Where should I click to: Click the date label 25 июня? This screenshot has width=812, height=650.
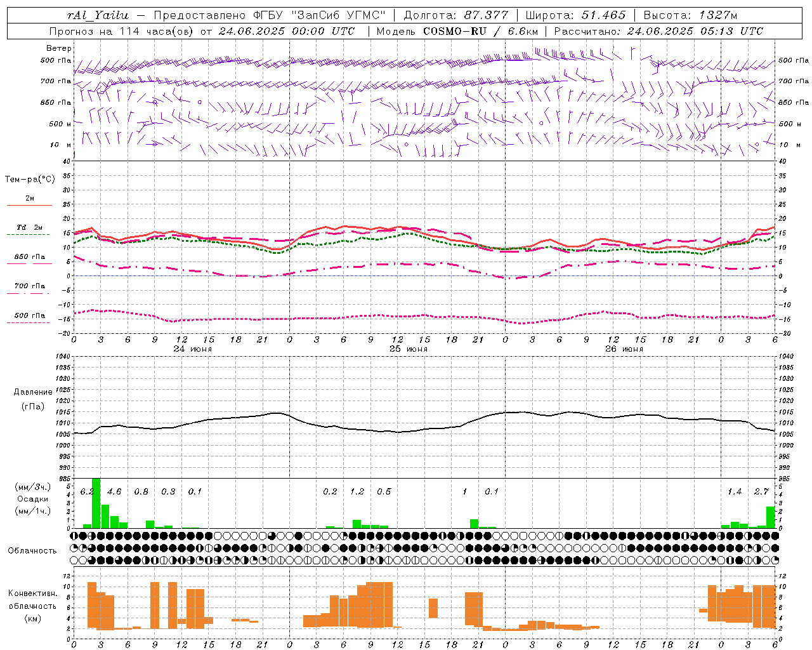coord(409,349)
